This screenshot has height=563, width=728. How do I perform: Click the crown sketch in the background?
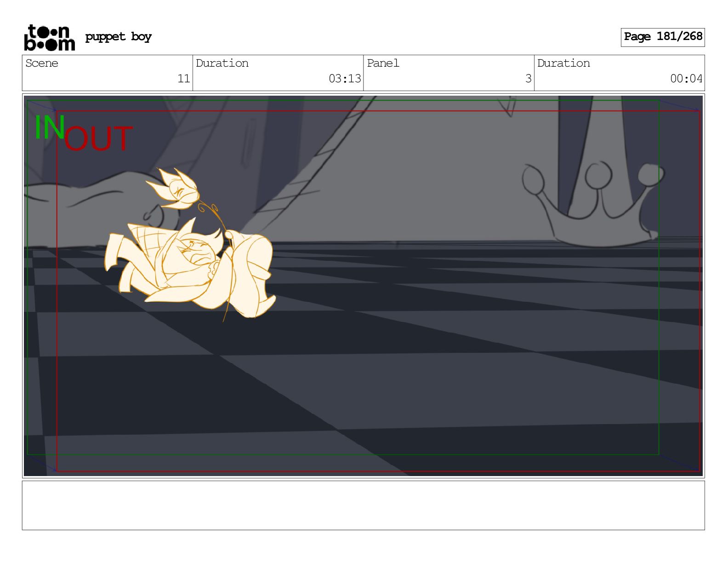pyautogui.click(x=593, y=204)
